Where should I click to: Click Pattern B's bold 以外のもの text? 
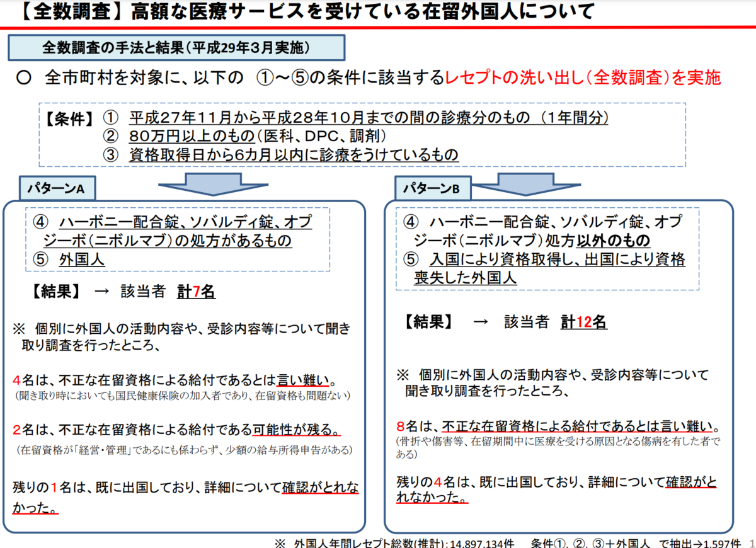614,241
